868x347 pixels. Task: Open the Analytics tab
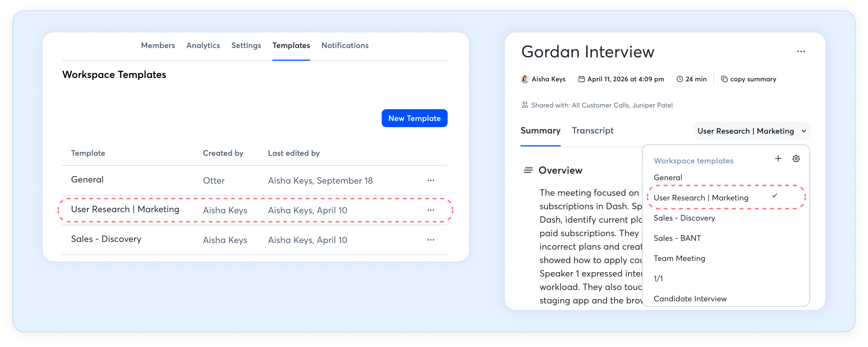click(x=203, y=46)
